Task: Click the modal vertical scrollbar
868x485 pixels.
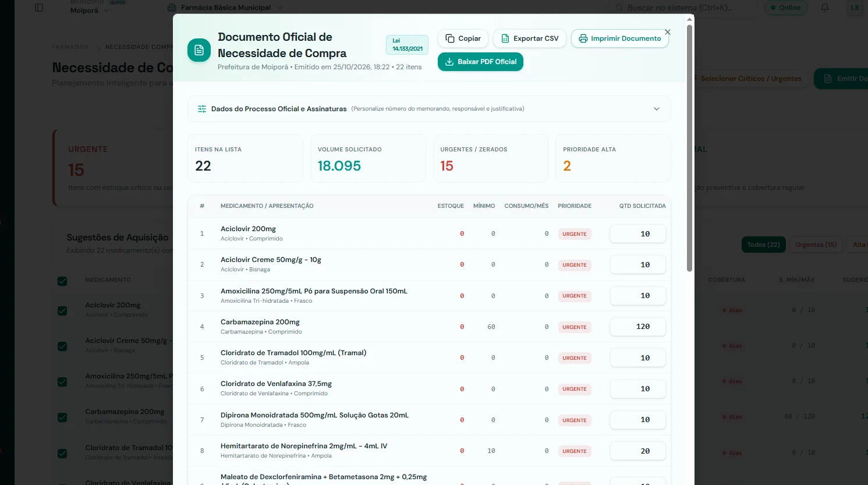Action: pyautogui.click(x=689, y=148)
